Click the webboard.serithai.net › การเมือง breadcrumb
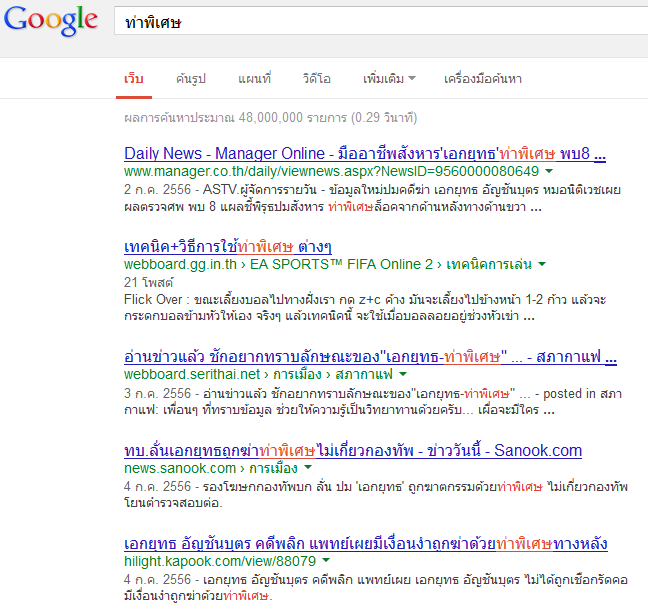The width and height of the screenshot is (648, 610). click(258, 374)
